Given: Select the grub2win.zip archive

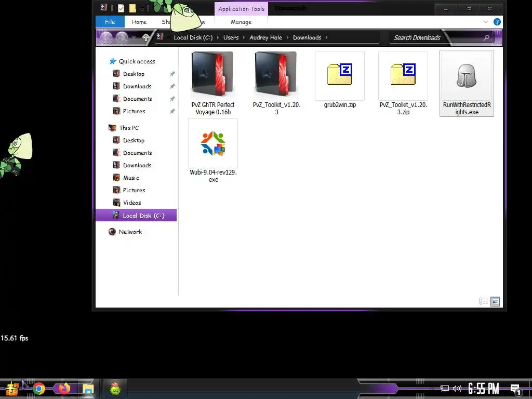Looking at the screenshot, I should [x=340, y=80].
